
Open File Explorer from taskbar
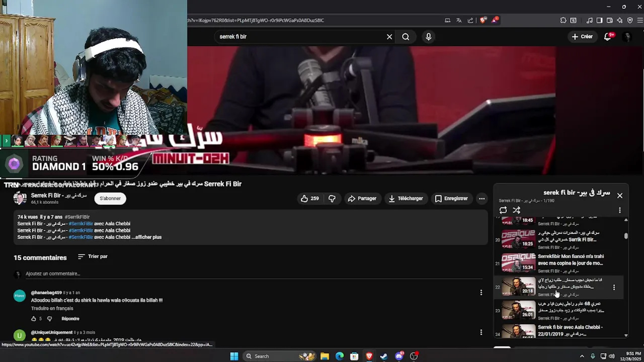pyautogui.click(x=325, y=356)
